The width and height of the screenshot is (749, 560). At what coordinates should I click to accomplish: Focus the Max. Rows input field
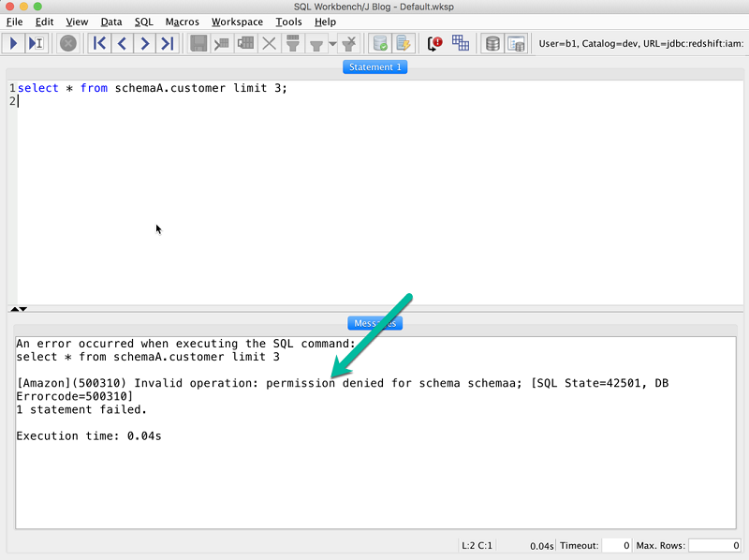pyautogui.click(x=715, y=545)
